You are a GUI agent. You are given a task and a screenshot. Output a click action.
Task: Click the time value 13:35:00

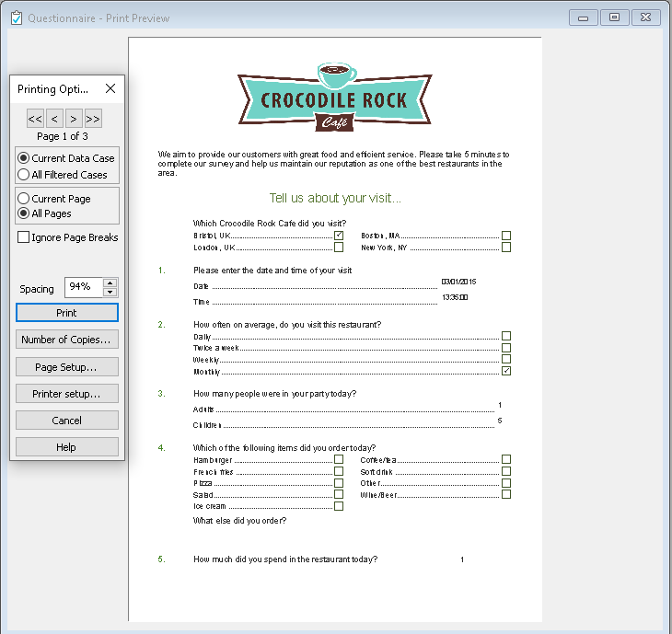click(455, 297)
